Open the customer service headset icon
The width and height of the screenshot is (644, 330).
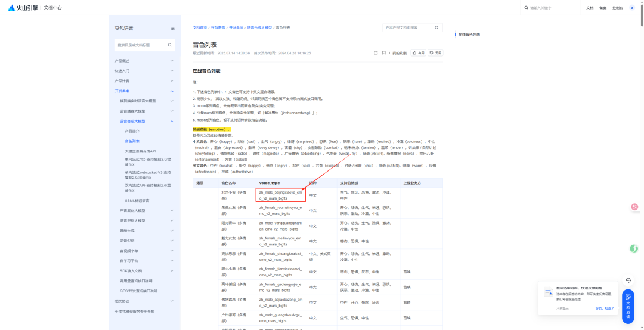click(x=628, y=281)
